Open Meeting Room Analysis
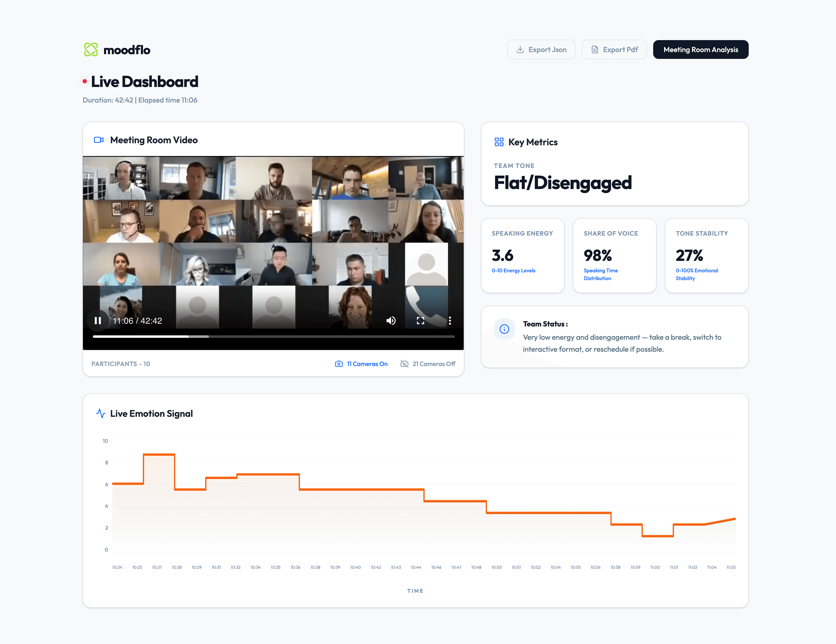The width and height of the screenshot is (836, 644). point(700,50)
